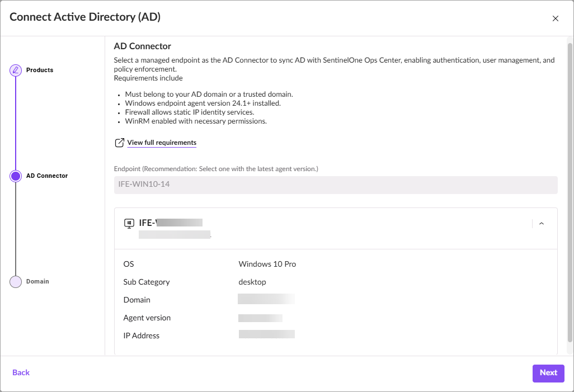
Task: Click the desktop Sub Category value
Action: tap(252, 282)
